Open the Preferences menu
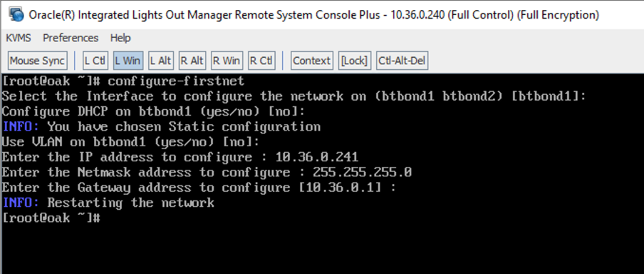 (x=71, y=39)
